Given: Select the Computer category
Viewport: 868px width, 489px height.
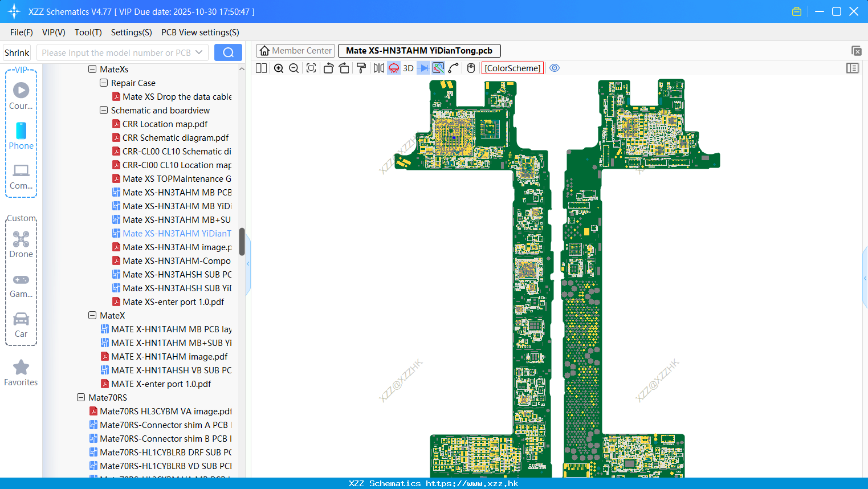Looking at the screenshot, I should 21,176.
